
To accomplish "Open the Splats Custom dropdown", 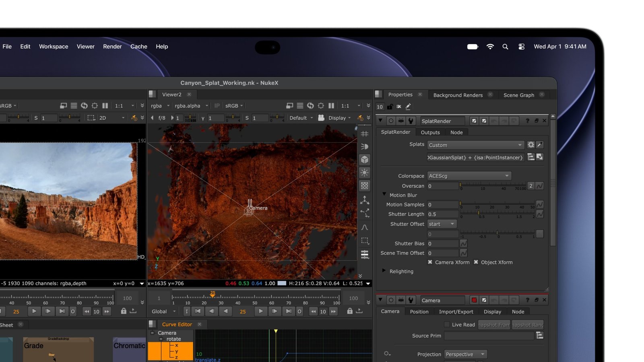I will click(x=475, y=145).
